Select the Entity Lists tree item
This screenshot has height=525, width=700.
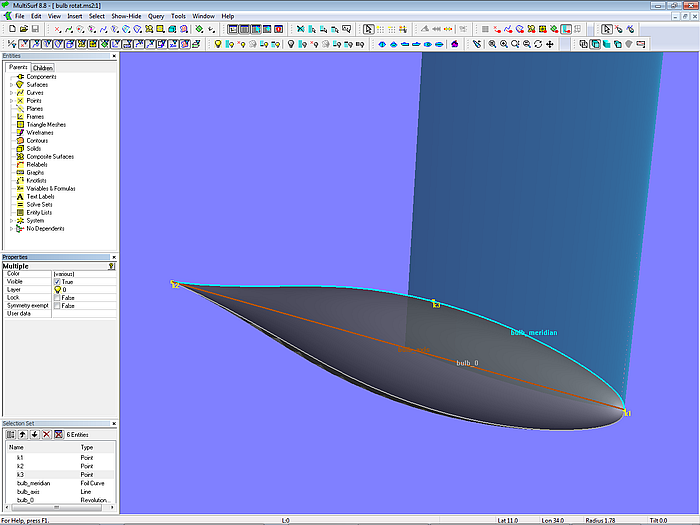point(40,212)
